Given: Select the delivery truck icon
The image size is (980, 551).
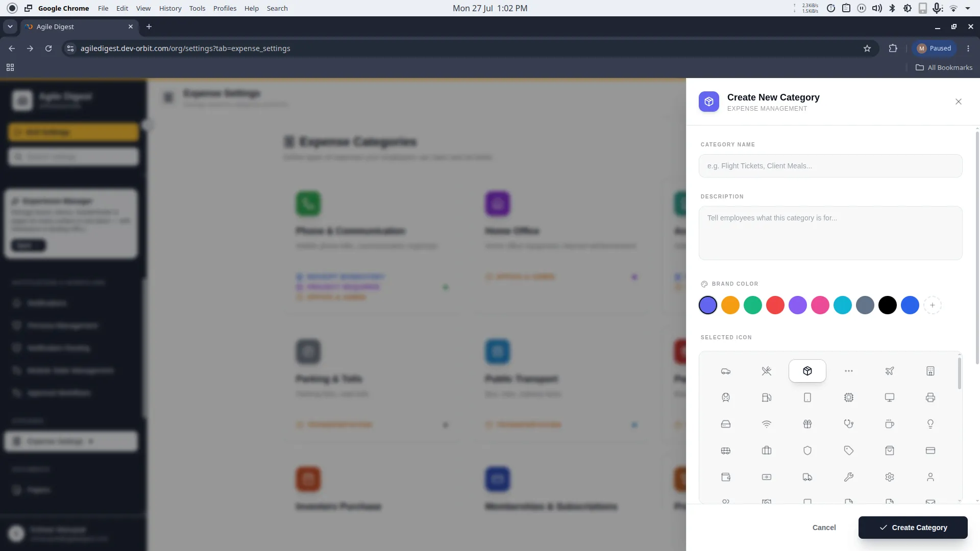Looking at the screenshot, I should (807, 477).
